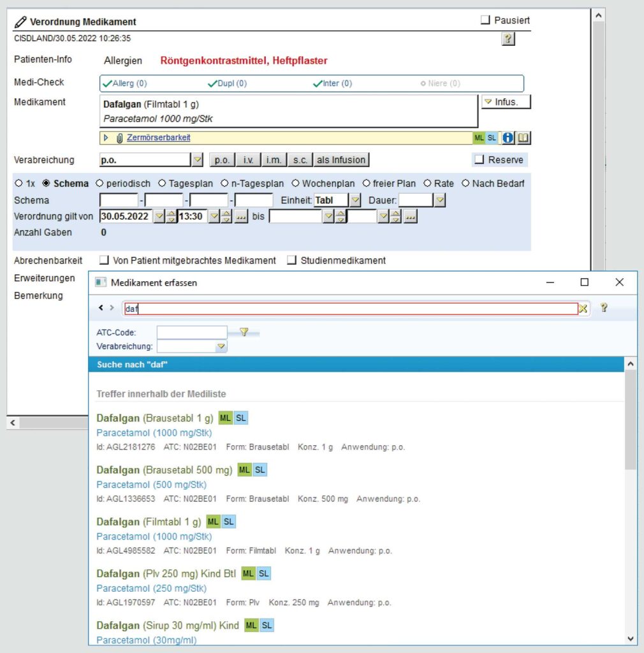644x653 pixels.
Task: Expand the Zermörserbarkeit disclosure triangle
Action: click(106, 138)
